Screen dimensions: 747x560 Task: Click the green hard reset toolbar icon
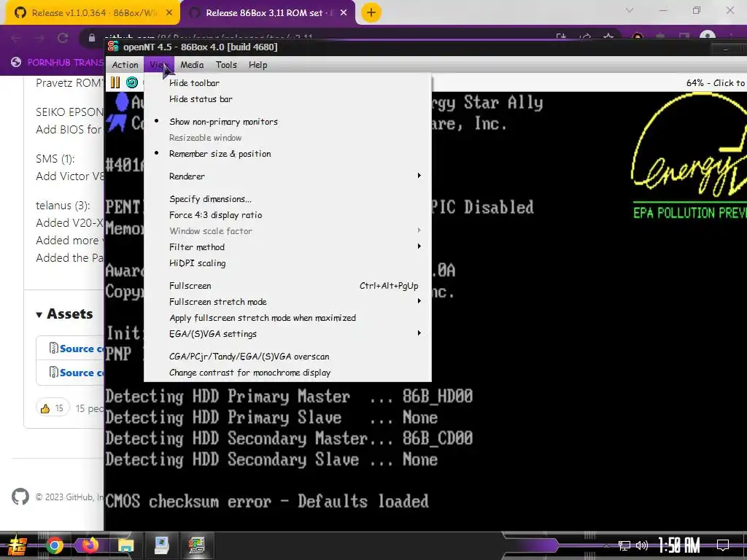click(x=132, y=82)
